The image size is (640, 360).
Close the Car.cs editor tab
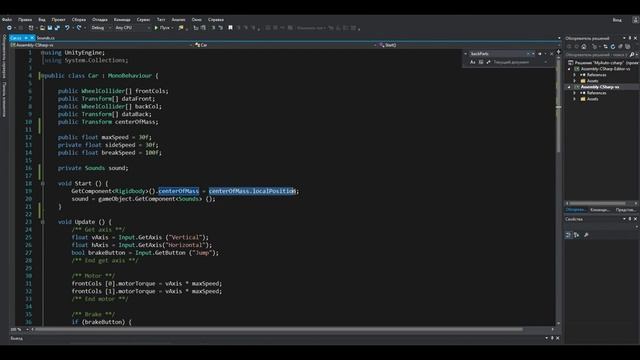(x=32, y=38)
